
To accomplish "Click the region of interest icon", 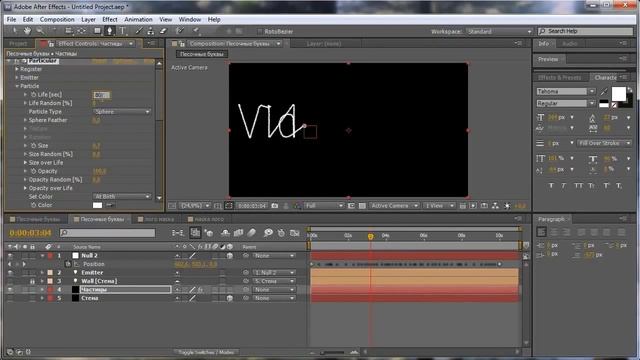I will point(351,206).
